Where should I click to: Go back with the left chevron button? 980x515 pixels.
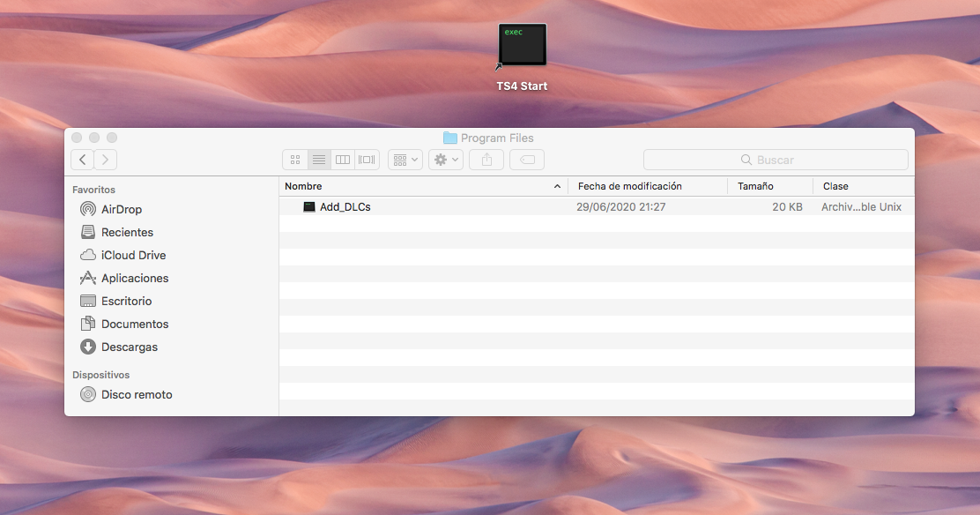pos(83,160)
